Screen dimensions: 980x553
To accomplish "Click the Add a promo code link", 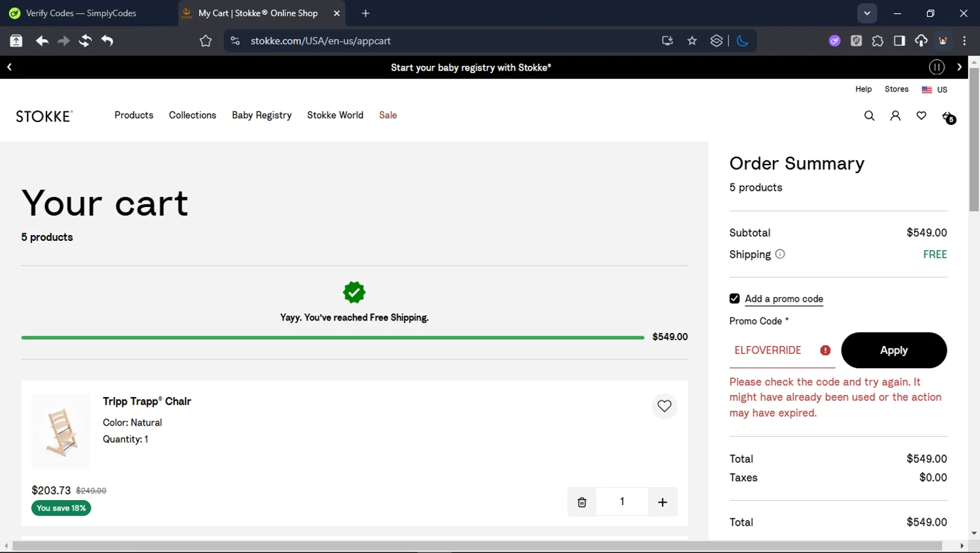I will pyautogui.click(x=784, y=298).
